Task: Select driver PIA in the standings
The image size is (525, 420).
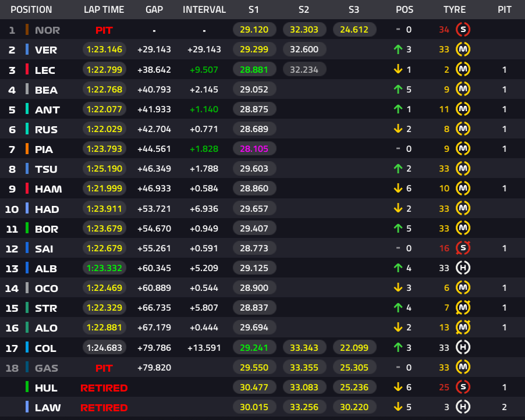Action: pyautogui.click(x=44, y=150)
